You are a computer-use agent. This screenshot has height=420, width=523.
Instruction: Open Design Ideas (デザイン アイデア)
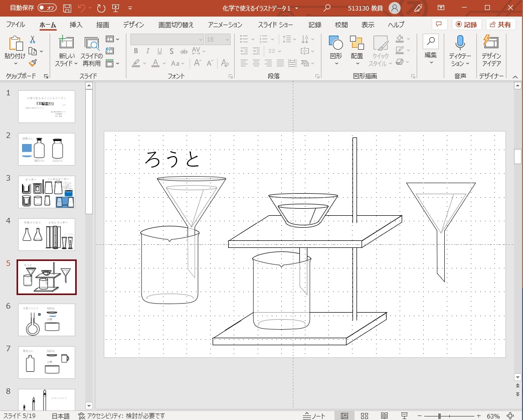491,51
